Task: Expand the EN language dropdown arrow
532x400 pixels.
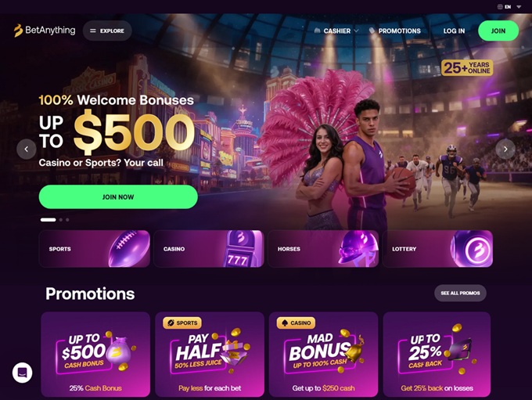Action: coord(519,7)
